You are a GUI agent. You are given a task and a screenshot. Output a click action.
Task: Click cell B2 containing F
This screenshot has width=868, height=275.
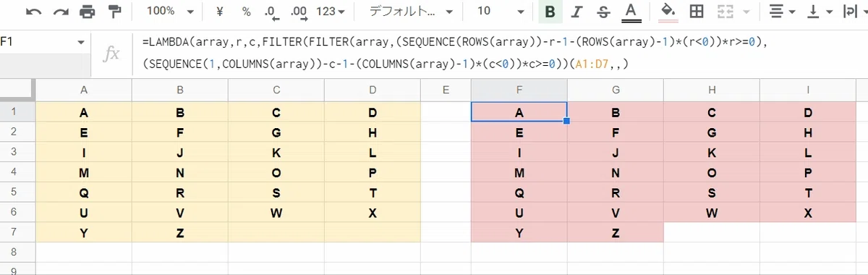180,132
